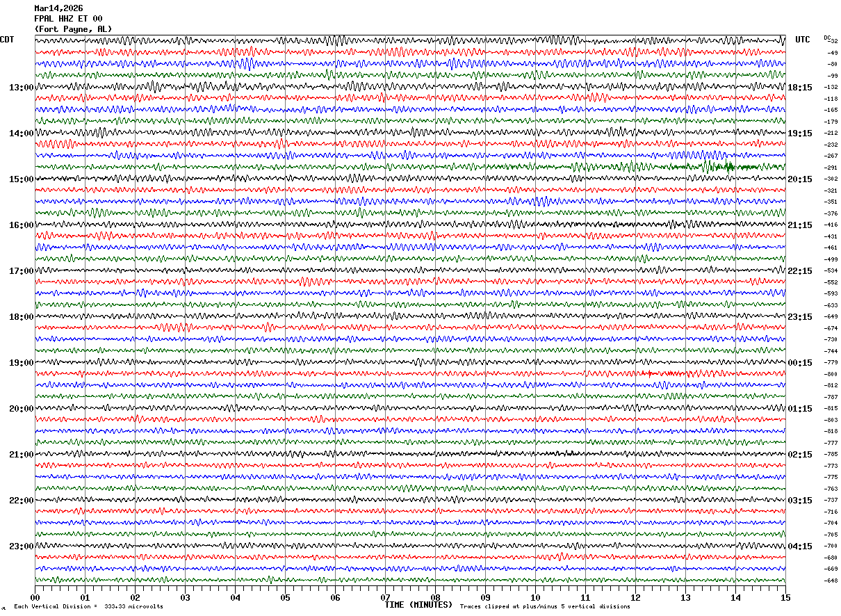This screenshot has width=841, height=616.
Task: Select the 21:00 CDT time label
Action: (x=21, y=455)
